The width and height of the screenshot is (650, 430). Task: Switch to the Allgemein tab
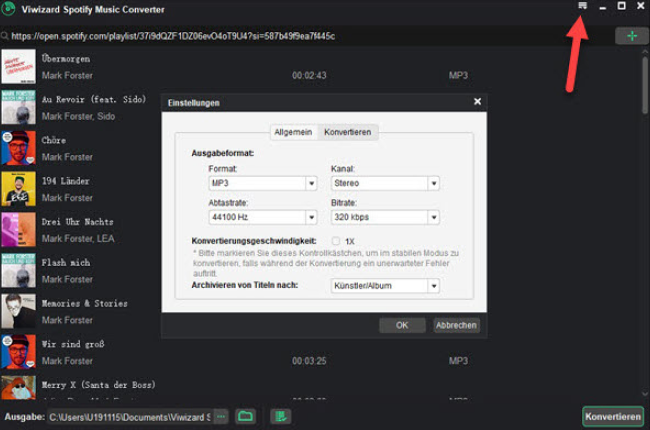click(293, 132)
